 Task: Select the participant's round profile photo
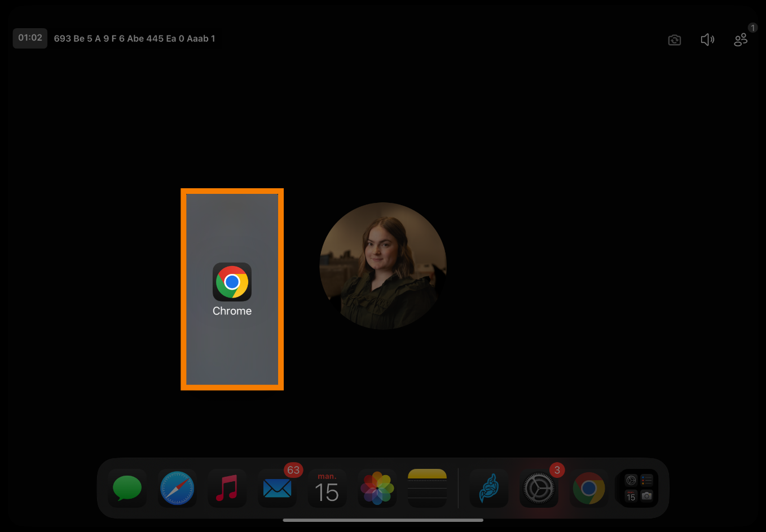tap(383, 266)
